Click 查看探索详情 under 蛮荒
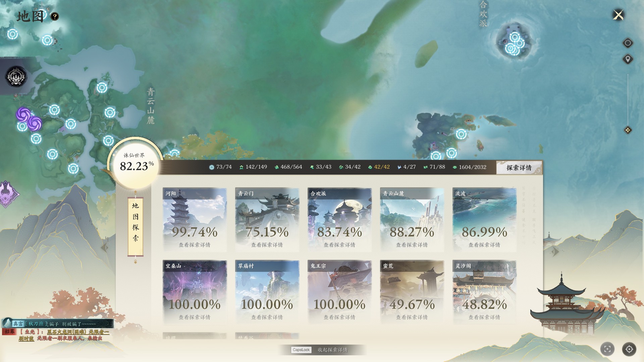The width and height of the screenshot is (644, 362). coord(412,317)
